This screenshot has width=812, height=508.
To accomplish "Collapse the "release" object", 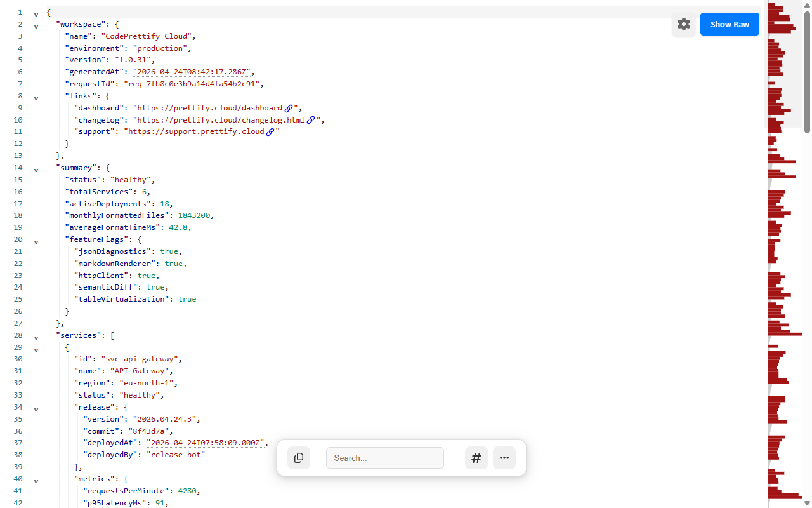I will [36, 409].
